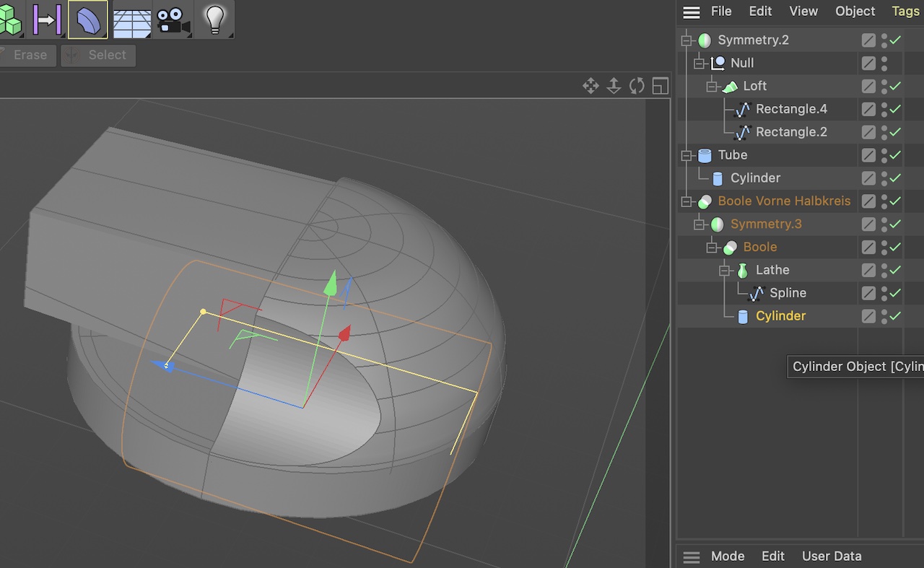Click the viewport Move camera icon

590,87
